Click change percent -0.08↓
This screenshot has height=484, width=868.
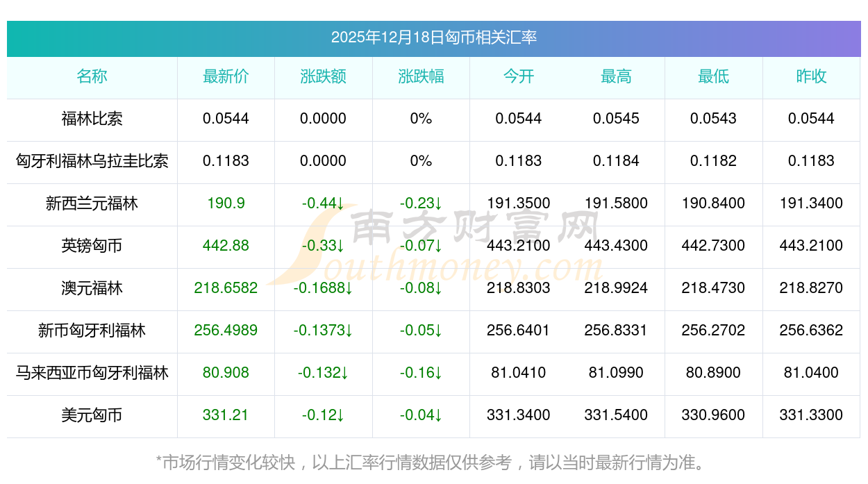(421, 288)
